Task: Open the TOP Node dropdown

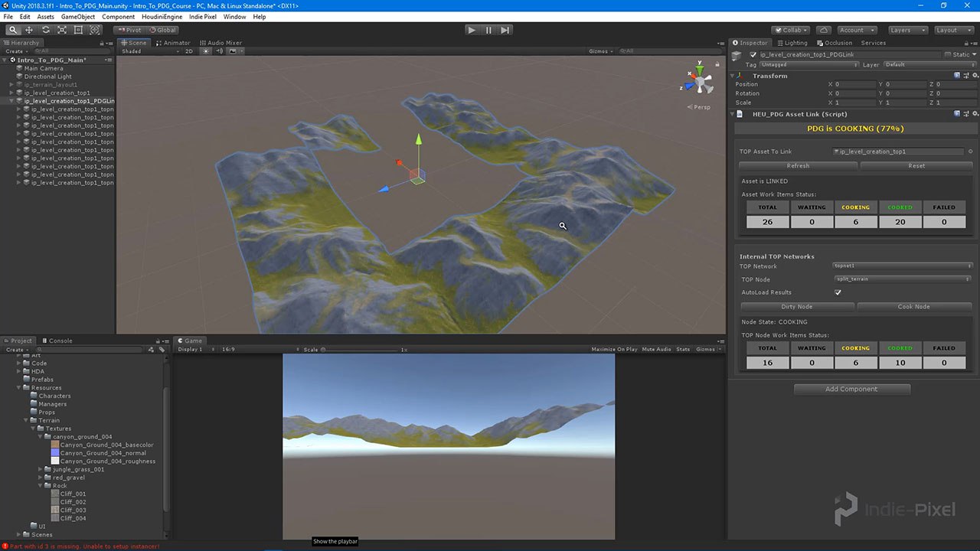Action: 903,279
